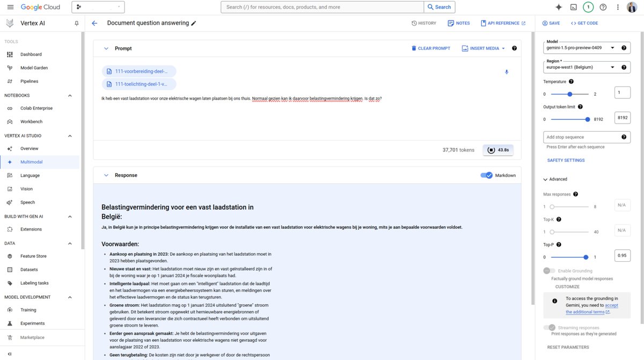Open the main navigation hamburger menu
The width and height of the screenshot is (644, 360).
tap(10, 7)
